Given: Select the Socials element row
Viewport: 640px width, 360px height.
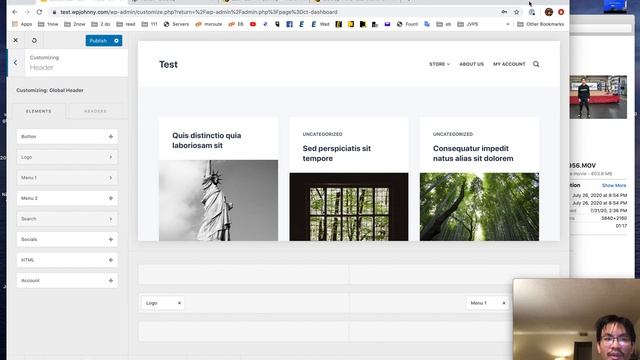Looking at the screenshot, I should coord(67,240).
